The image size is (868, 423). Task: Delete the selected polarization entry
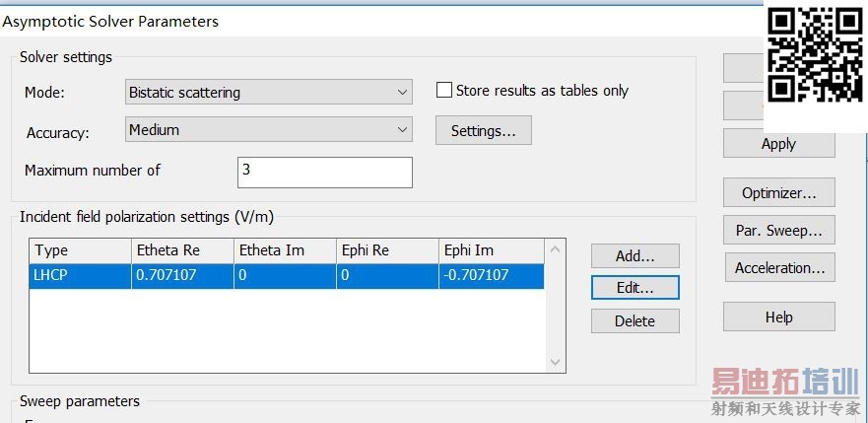pyautogui.click(x=634, y=320)
